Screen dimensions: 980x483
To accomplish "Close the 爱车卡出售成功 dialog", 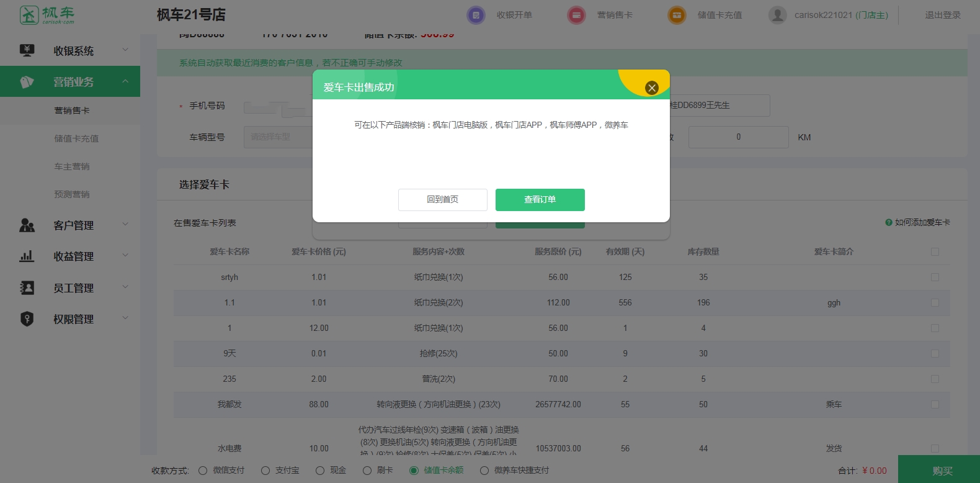I will pos(651,88).
